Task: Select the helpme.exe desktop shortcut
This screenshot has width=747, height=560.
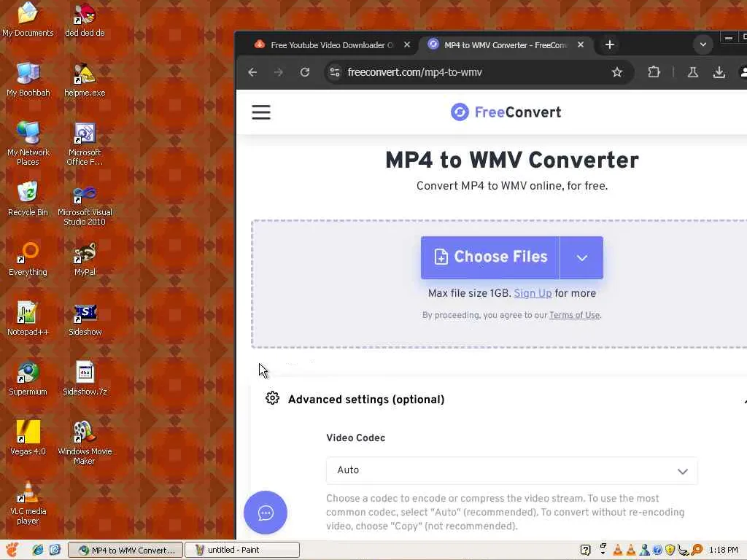Action: coord(85,79)
